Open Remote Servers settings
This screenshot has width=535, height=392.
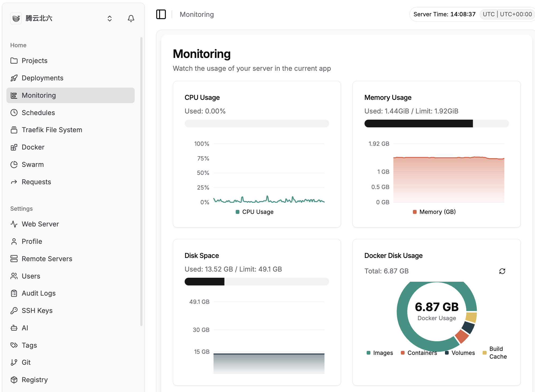tap(47, 259)
